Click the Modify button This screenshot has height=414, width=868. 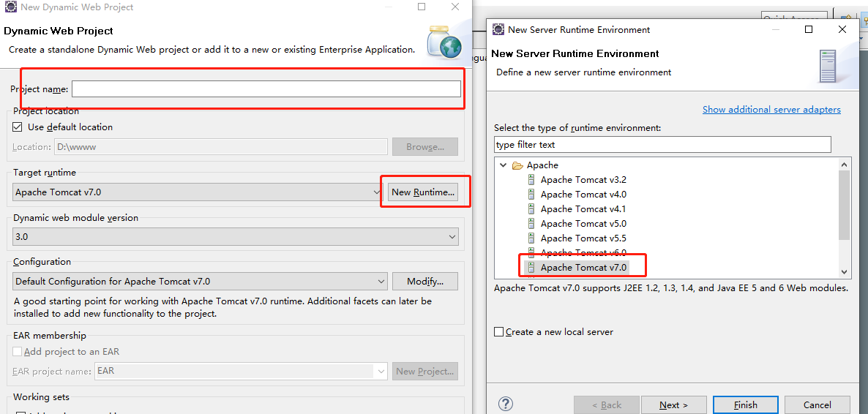[x=425, y=281]
